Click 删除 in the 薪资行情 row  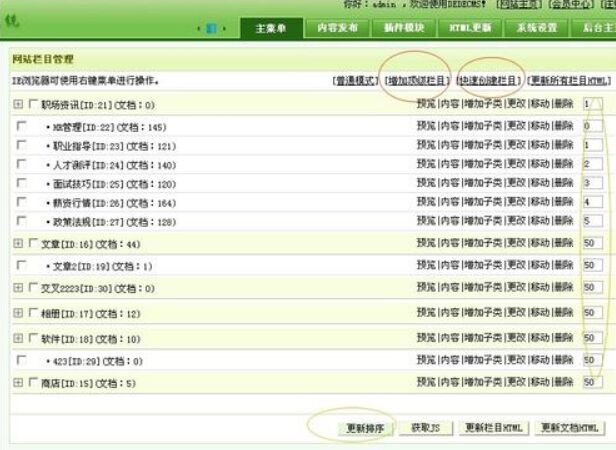(563, 202)
